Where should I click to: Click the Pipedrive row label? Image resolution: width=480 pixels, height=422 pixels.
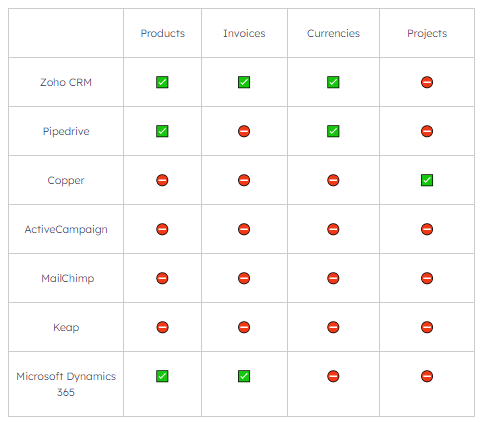pyautogui.click(x=66, y=131)
